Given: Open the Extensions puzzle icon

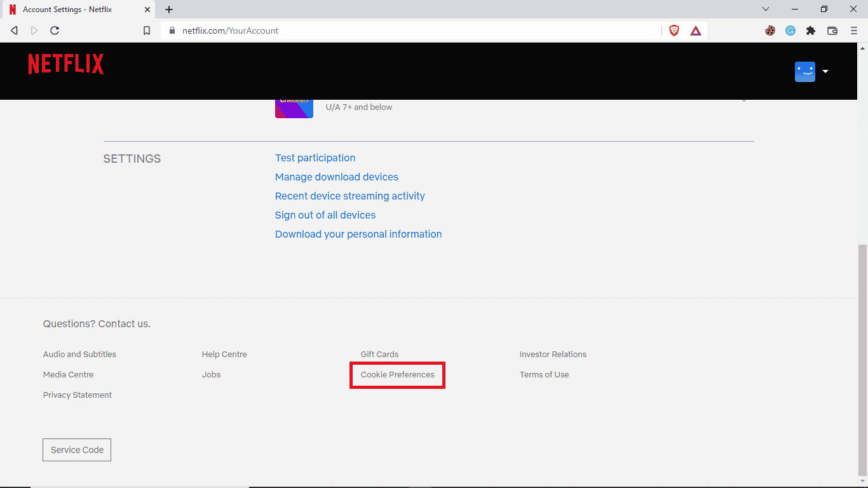Looking at the screenshot, I should point(811,30).
